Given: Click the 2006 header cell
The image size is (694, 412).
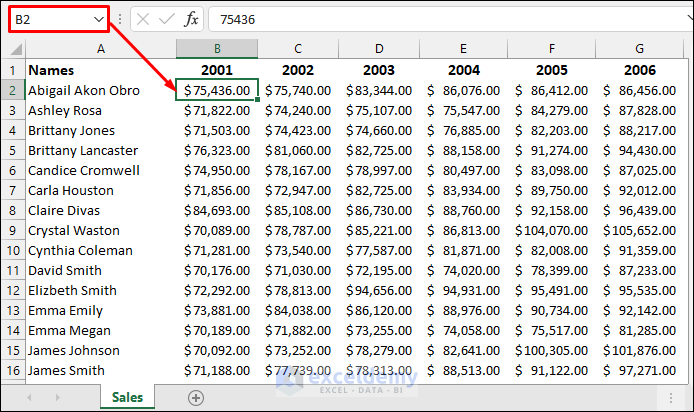Looking at the screenshot, I should (x=640, y=70).
